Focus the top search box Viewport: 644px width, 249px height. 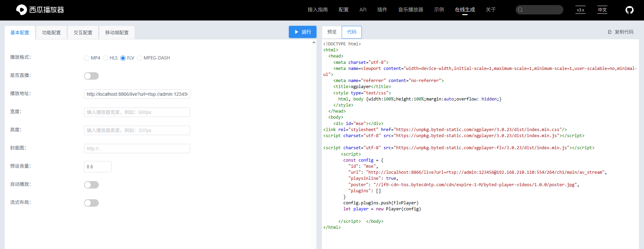point(540,10)
